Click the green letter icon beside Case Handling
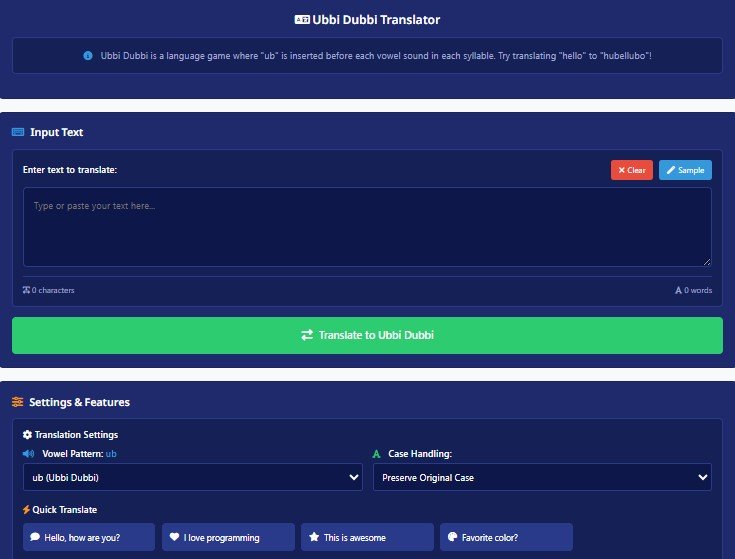This screenshot has width=735, height=559. point(376,454)
